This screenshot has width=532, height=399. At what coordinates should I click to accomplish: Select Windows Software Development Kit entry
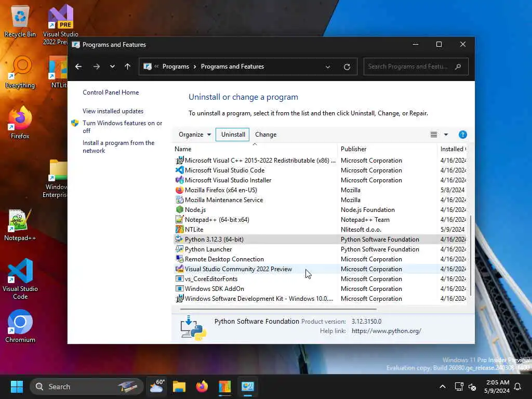320,299
